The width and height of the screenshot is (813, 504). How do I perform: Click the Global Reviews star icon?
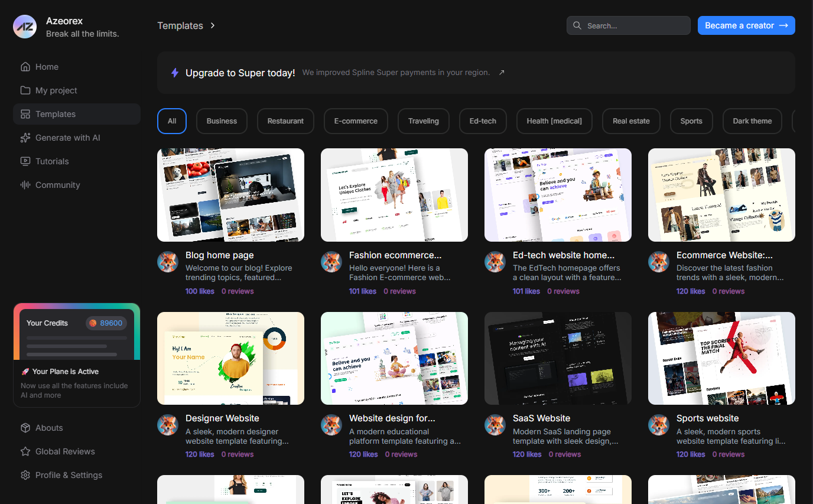click(25, 451)
